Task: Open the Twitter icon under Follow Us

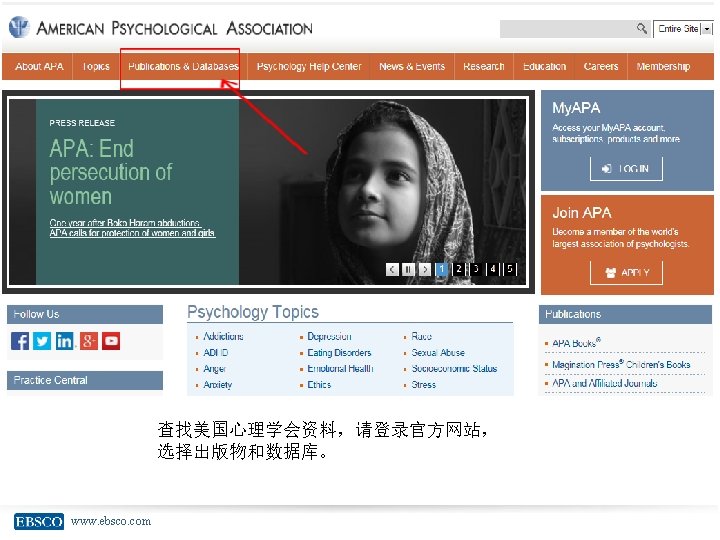Action: click(x=42, y=341)
